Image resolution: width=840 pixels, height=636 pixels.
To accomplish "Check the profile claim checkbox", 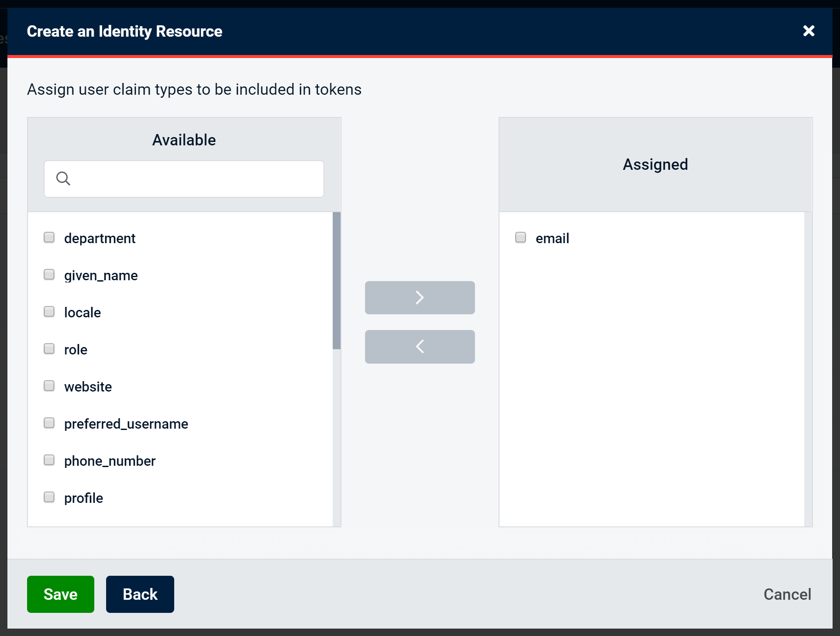I will [49, 497].
